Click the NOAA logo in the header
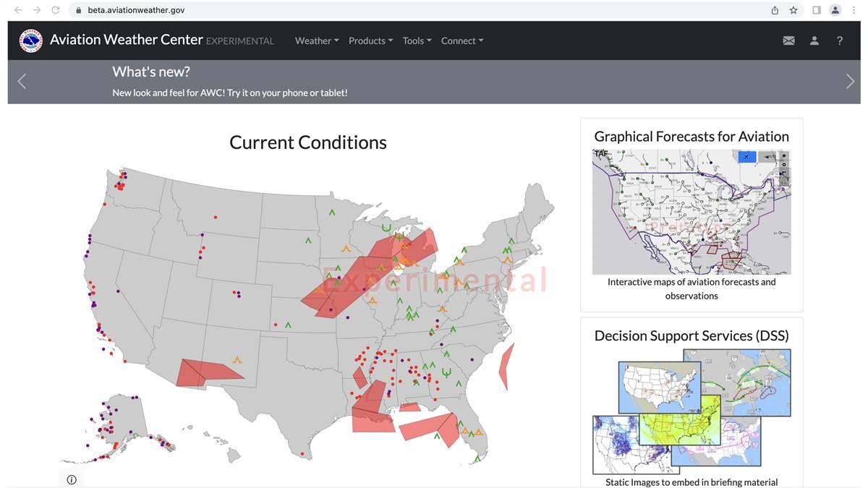This screenshot has width=868, height=488. (31, 40)
